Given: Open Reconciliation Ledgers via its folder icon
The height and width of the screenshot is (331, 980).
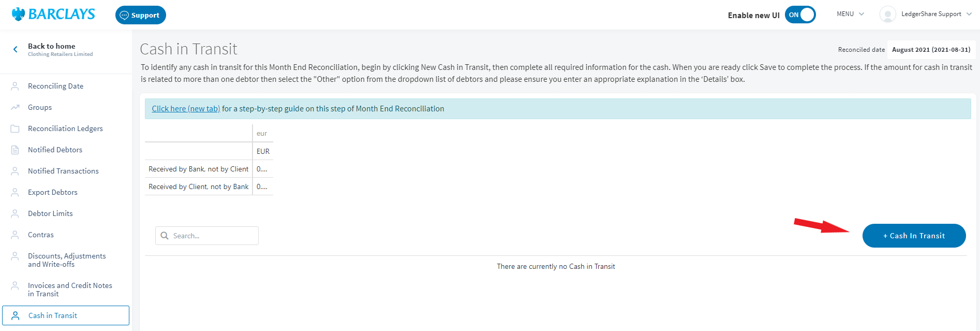Looking at the screenshot, I should pyautogui.click(x=14, y=128).
